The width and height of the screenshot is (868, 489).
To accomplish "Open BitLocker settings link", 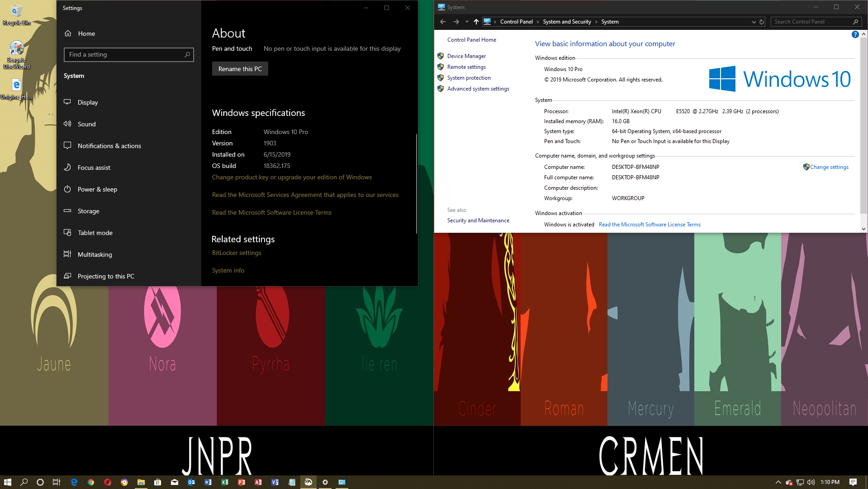I will [x=237, y=253].
